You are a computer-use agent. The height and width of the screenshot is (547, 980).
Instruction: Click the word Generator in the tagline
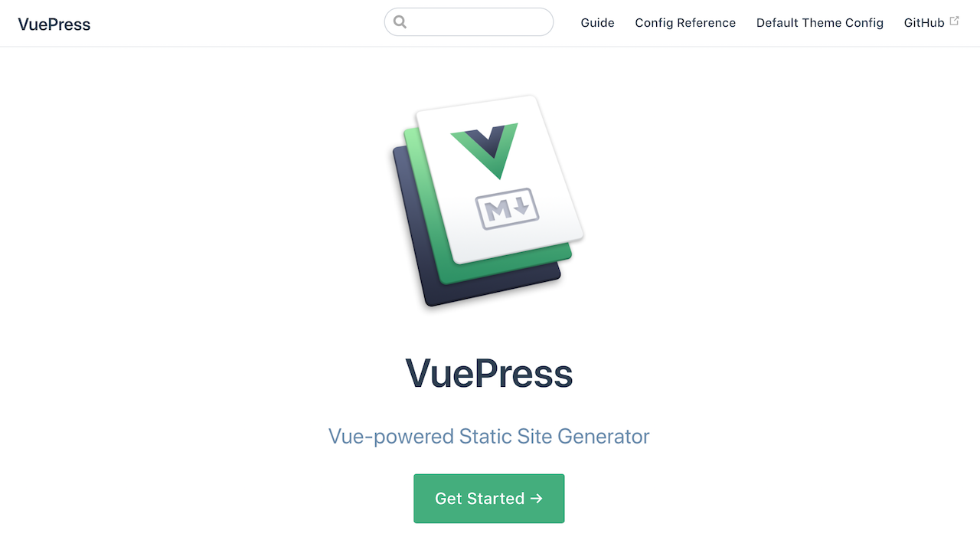click(x=603, y=437)
